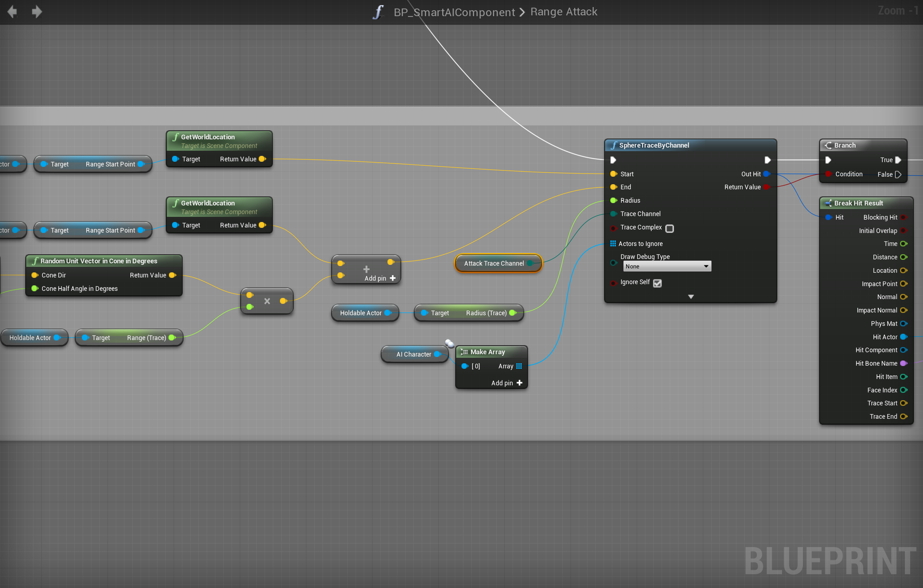Click the Branch node icon

pyautogui.click(x=828, y=145)
